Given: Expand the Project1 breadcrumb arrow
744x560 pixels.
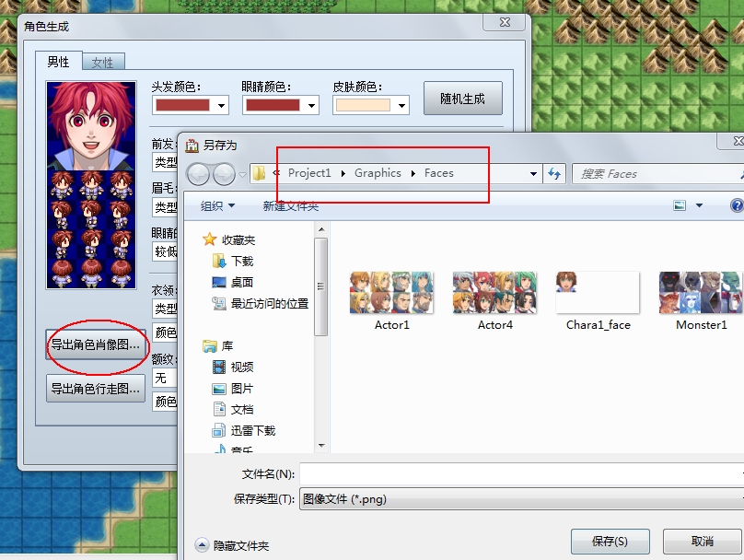Looking at the screenshot, I should point(343,174).
